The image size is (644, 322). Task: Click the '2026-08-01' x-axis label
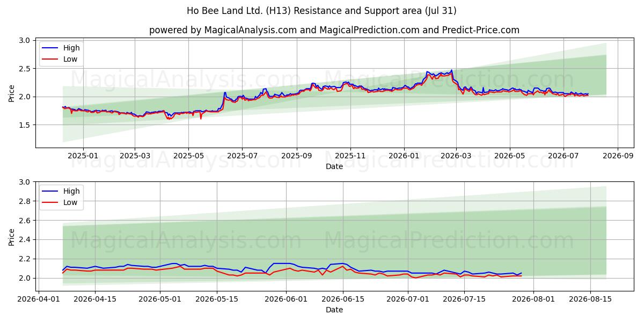tap(533, 299)
